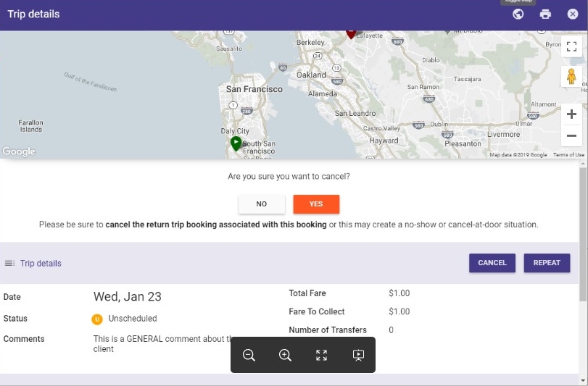This screenshot has width=588, height=386.
Task: Click the Oakland label on map
Action: point(311,75)
